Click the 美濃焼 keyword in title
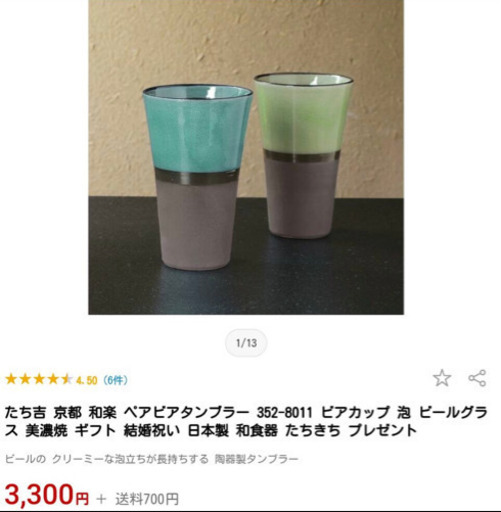Viewport: 501px width, 512px height. [x=46, y=430]
